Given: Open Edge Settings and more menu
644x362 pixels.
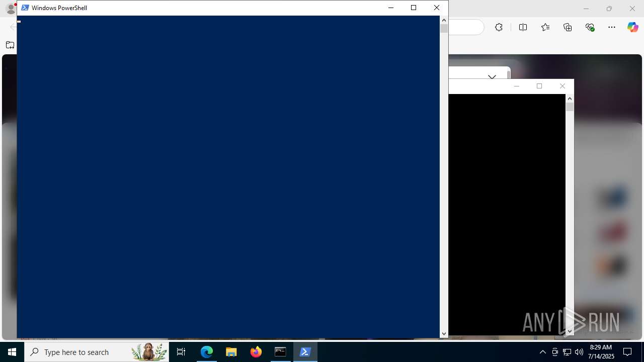Looking at the screenshot, I should click(612, 27).
